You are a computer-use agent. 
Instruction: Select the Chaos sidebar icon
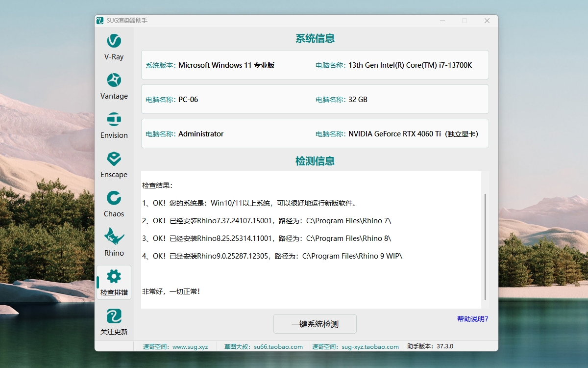(x=114, y=204)
